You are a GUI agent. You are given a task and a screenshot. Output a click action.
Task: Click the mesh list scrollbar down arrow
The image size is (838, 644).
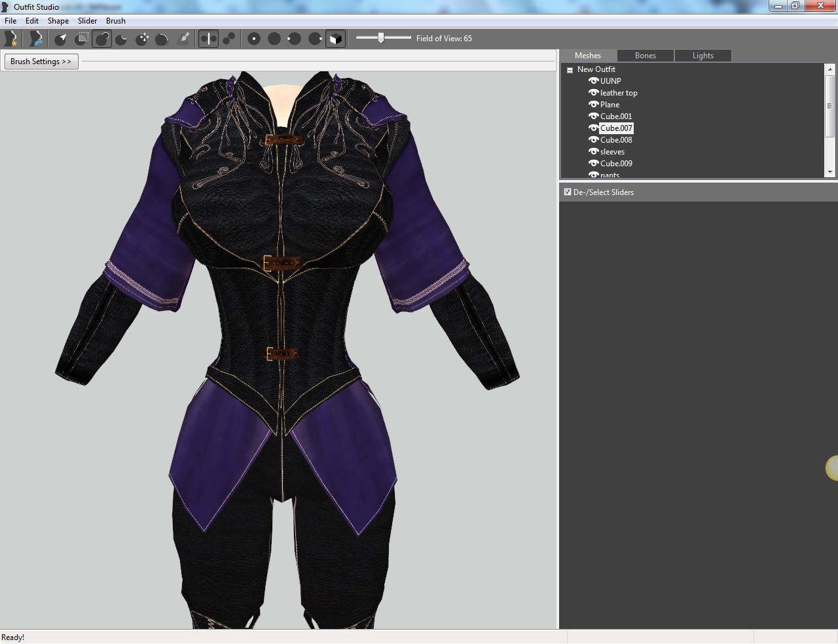830,172
